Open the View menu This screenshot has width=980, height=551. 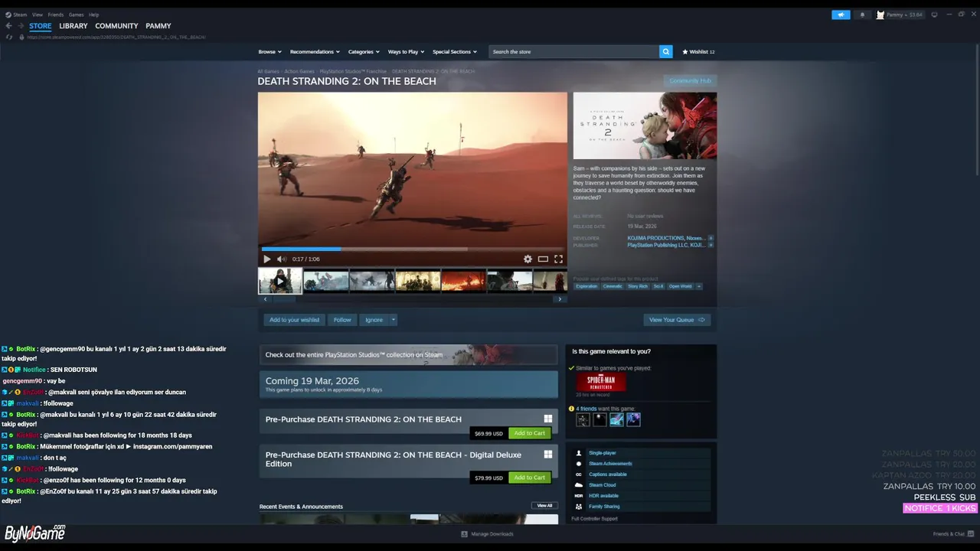(37, 15)
